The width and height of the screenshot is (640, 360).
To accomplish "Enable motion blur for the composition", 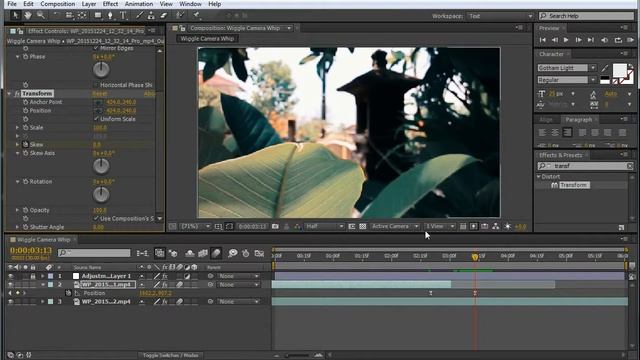I will pyautogui.click(x=216, y=253).
